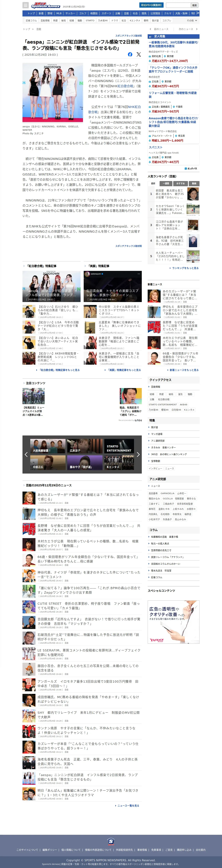Switch ranking to おすすめ tab
Image resolution: width=222 pixels, height=868 pixels.
(180, 184)
